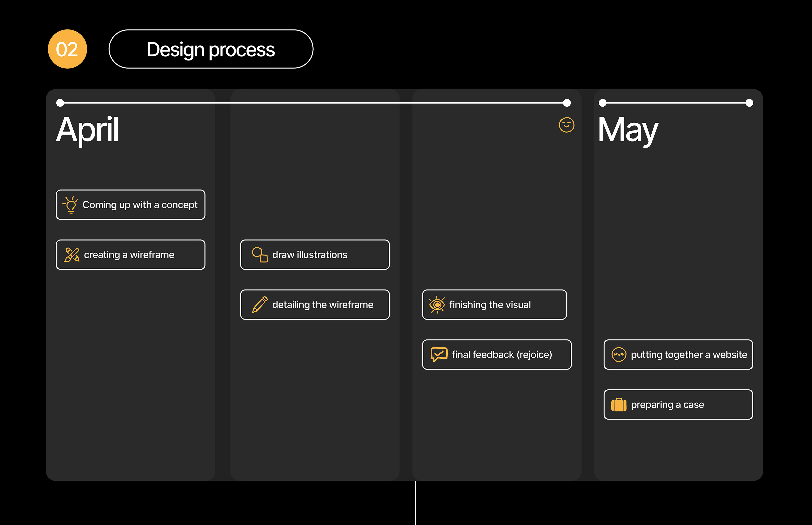The width and height of the screenshot is (812, 525).
Task: Click the eye icon for finishing visual
Action: point(437,305)
